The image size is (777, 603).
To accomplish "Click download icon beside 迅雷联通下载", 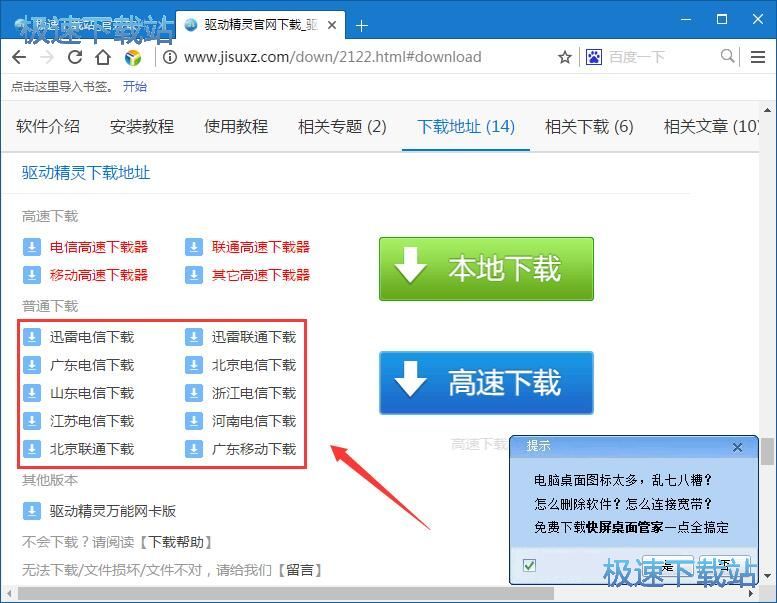I will coord(194,337).
